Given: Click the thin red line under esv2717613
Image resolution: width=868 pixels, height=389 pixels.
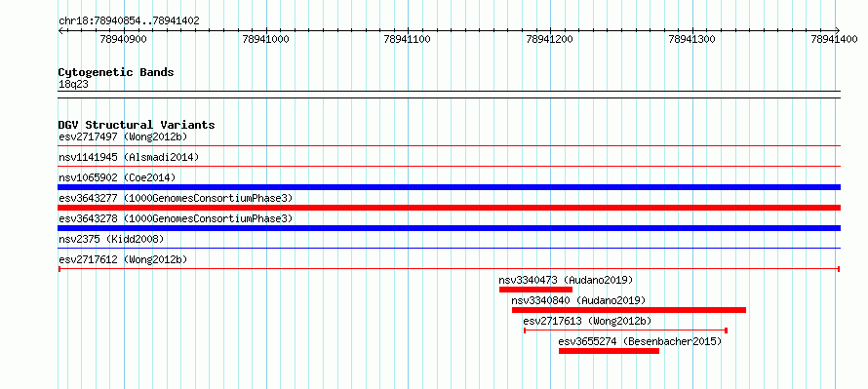Looking at the screenshot, I should tap(625, 331).
